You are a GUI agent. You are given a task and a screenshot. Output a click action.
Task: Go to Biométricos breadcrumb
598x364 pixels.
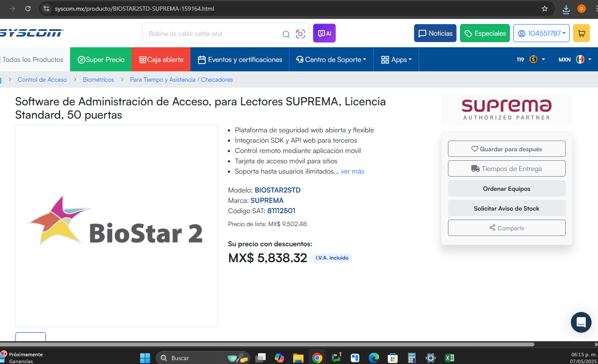(x=98, y=80)
